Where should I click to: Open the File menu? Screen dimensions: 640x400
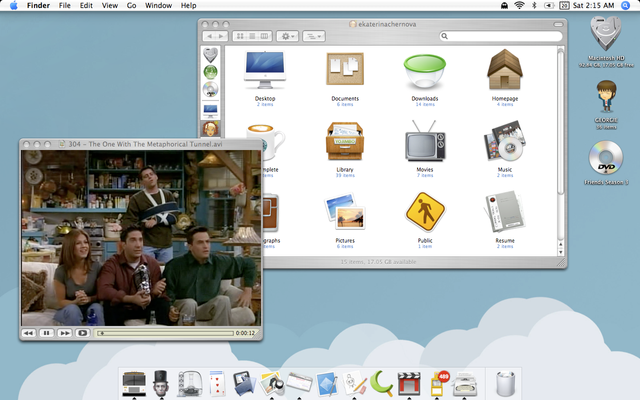pyautogui.click(x=64, y=5)
